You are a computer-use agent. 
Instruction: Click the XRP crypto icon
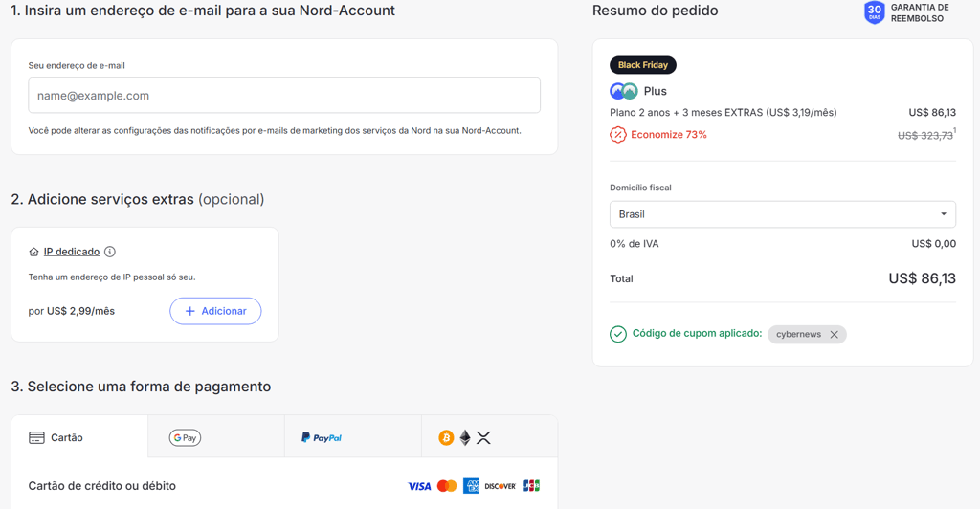[x=483, y=438]
